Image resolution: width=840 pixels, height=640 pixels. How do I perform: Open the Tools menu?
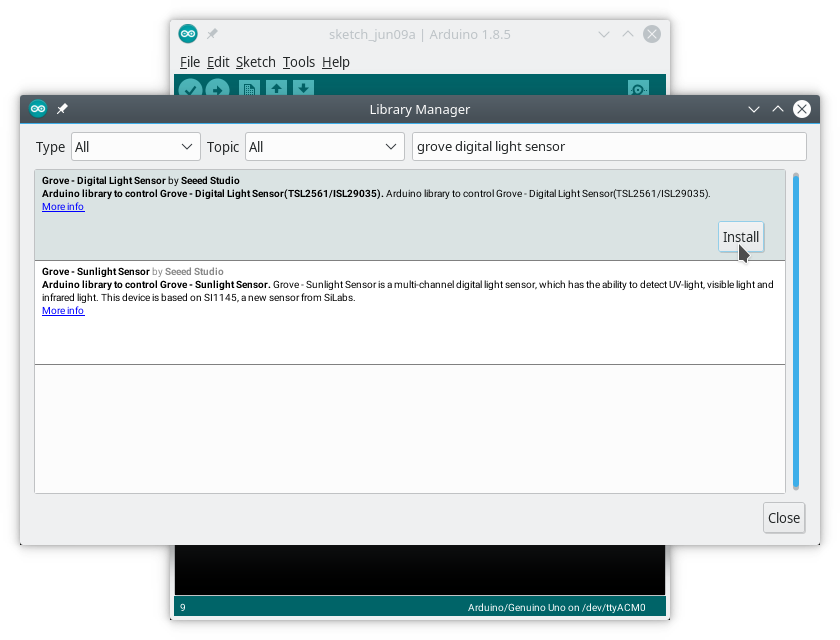pyautogui.click(x=298, y=62)
